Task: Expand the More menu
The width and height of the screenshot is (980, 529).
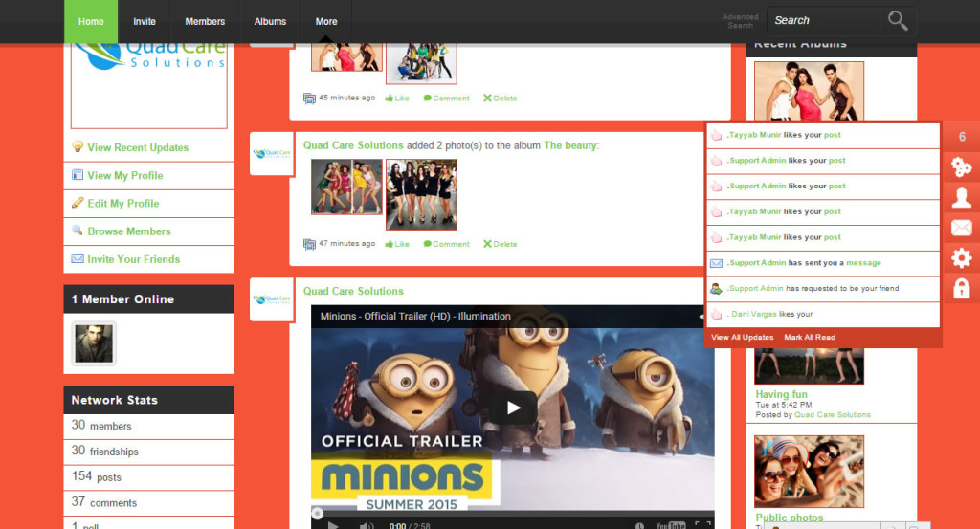Action: [x=326, y=21]
